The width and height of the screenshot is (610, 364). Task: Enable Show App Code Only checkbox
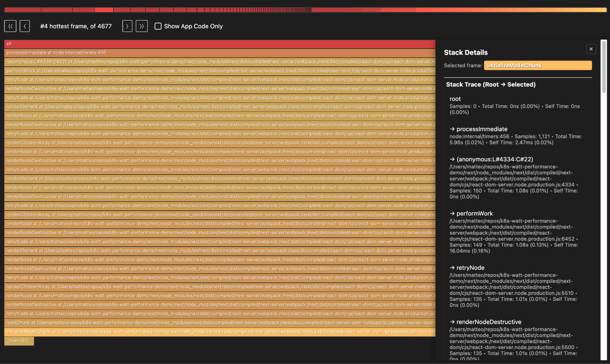(158, 26)
